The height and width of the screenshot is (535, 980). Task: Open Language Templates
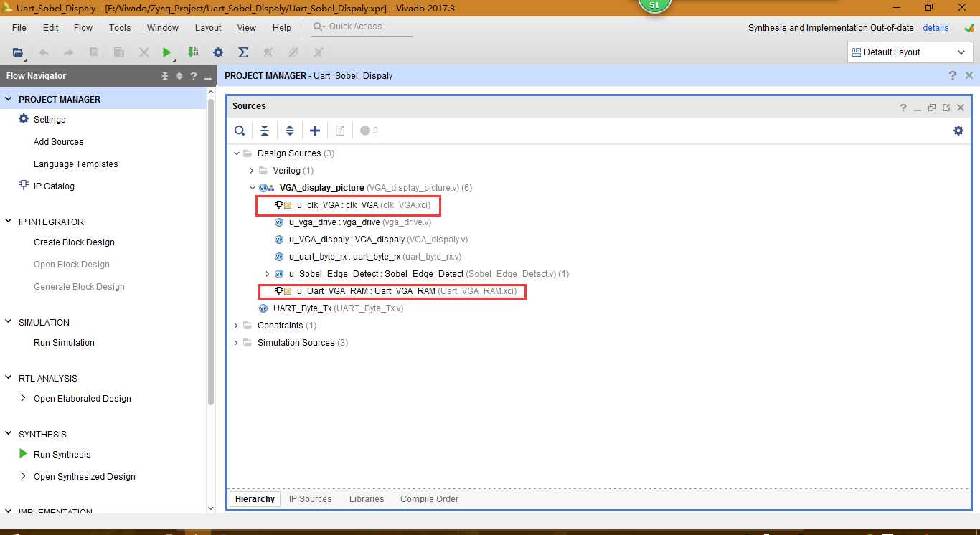point(75,164)
